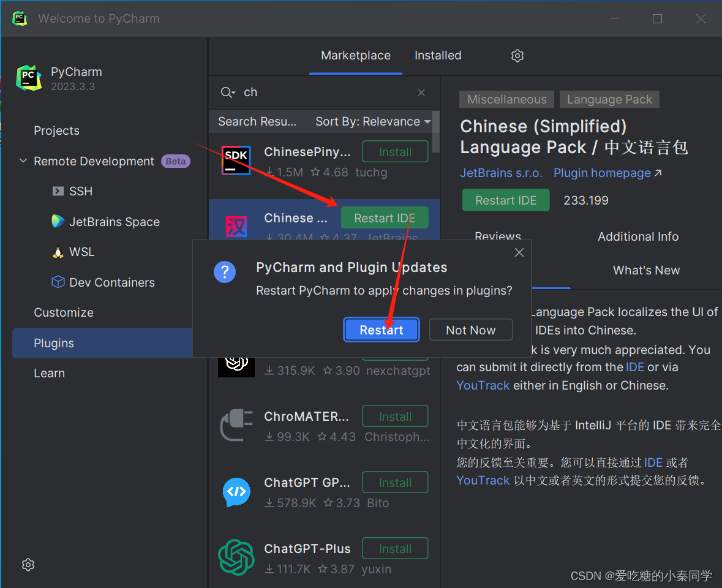Click the ChatGPT GPT Bito icon

click(236, 491)
